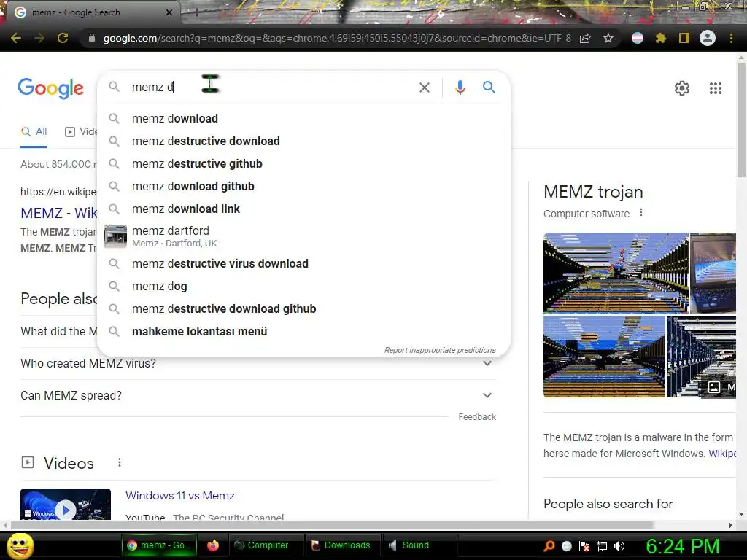Submit the search with the magnifier button
Viewport: 747px width, 560px height.
(489, 87)
